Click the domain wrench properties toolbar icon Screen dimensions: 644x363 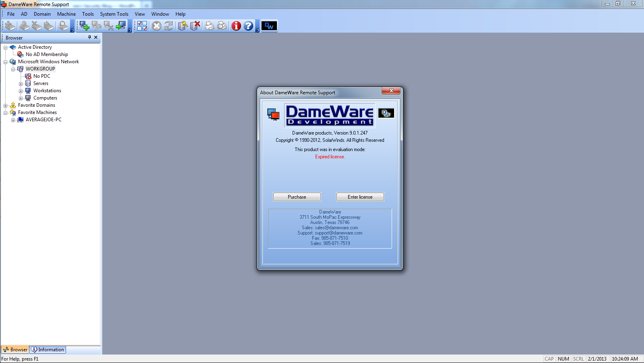coord(25,26)
